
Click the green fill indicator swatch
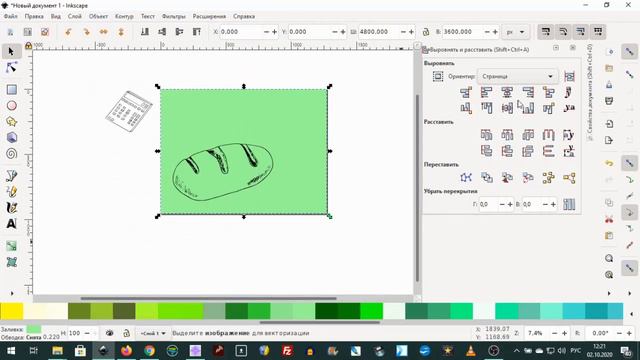coord(33,329)
